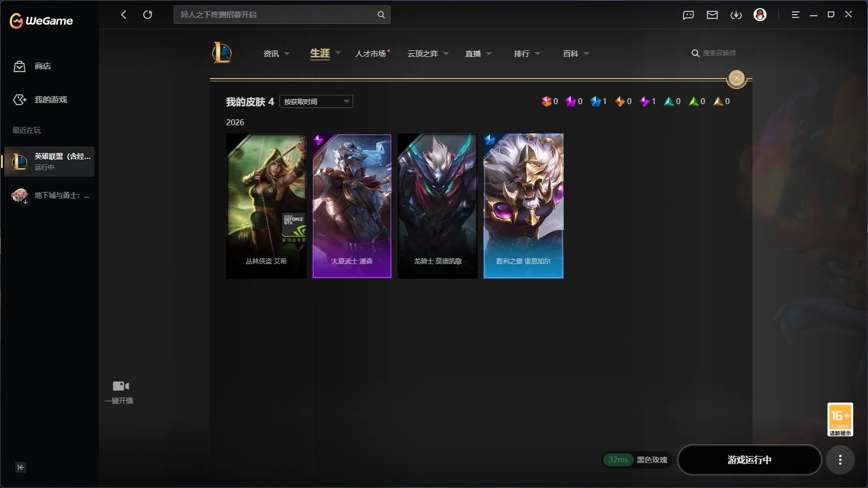Click the League of Legends logo icon
This screenshot has height=488, width=868.
click(x=222, y=53)
